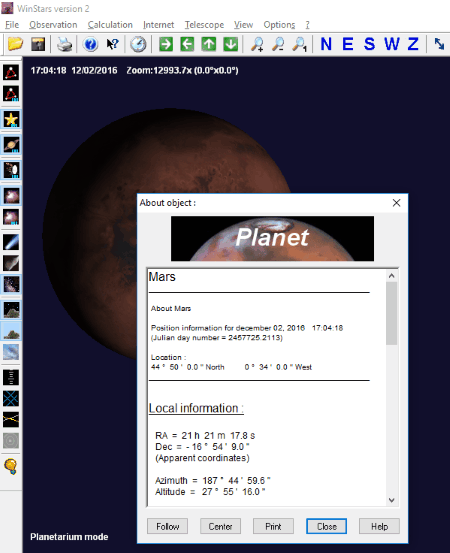Open the Telescope menu
This screenshot has height=553, width=450.
204,25
